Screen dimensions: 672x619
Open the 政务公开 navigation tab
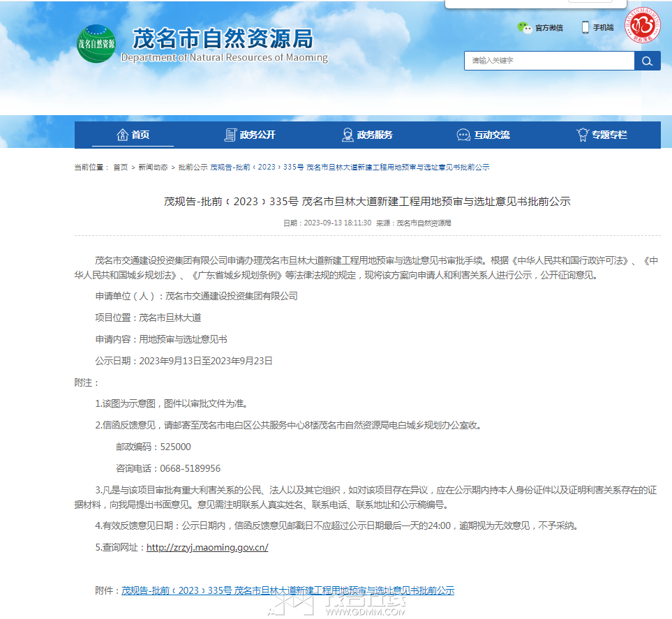(250, 135)
